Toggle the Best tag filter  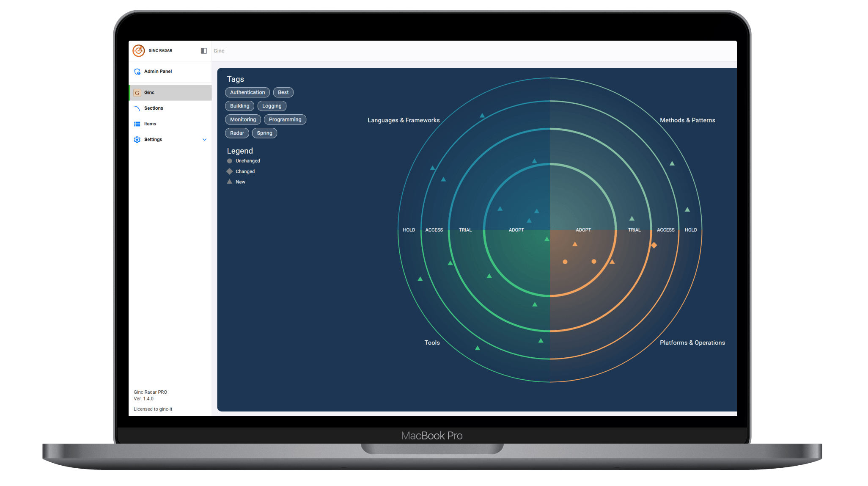click(x=283, y=92)
